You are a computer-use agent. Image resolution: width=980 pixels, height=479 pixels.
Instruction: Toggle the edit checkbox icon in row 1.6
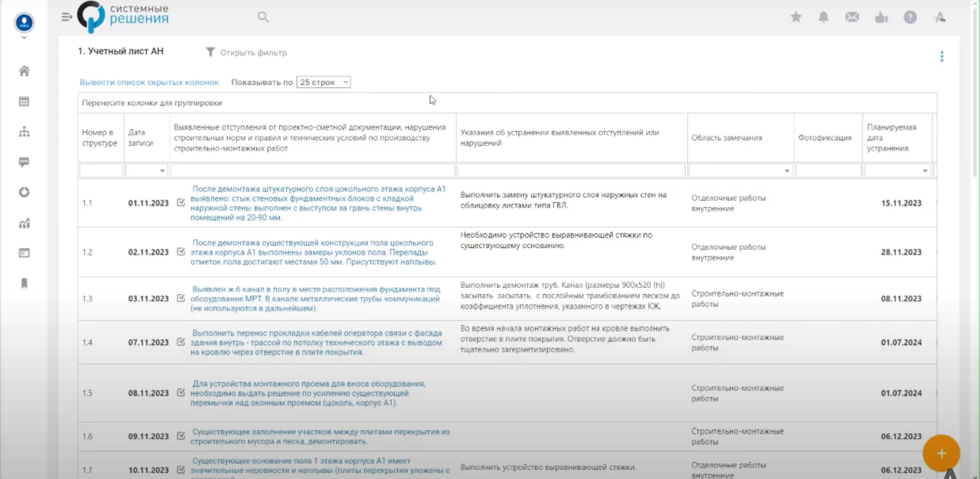click(181, 436)
